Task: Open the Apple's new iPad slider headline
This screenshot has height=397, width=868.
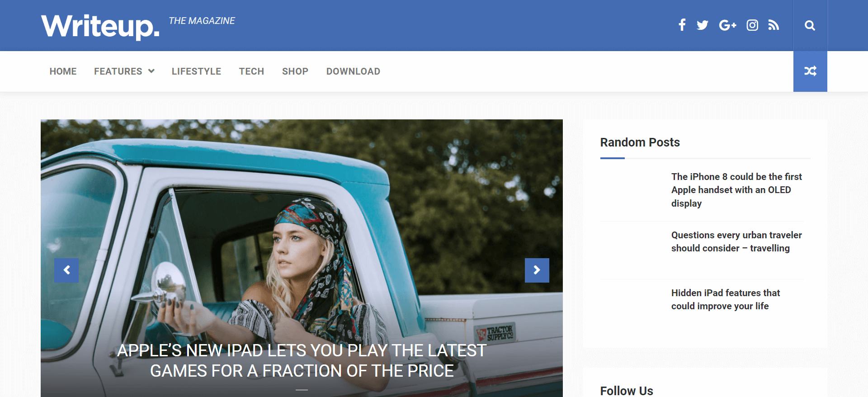Action: tap(302, 361)
